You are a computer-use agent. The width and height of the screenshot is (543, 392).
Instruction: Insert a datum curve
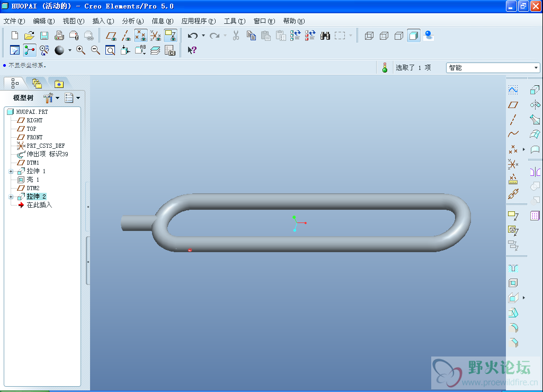(x=513, y=135)
